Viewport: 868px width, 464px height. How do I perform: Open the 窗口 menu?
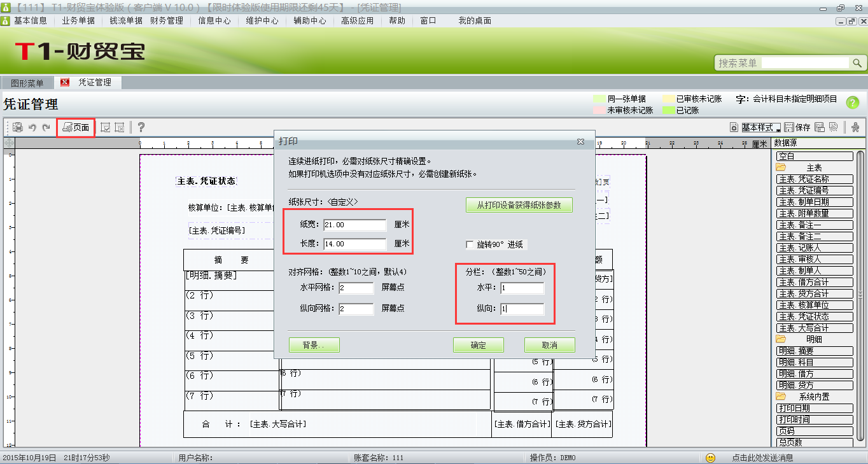428,20
